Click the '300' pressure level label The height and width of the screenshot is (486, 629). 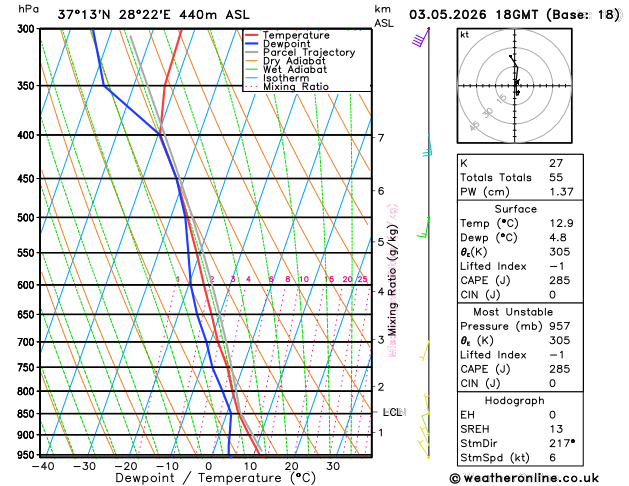pos(28,29)
